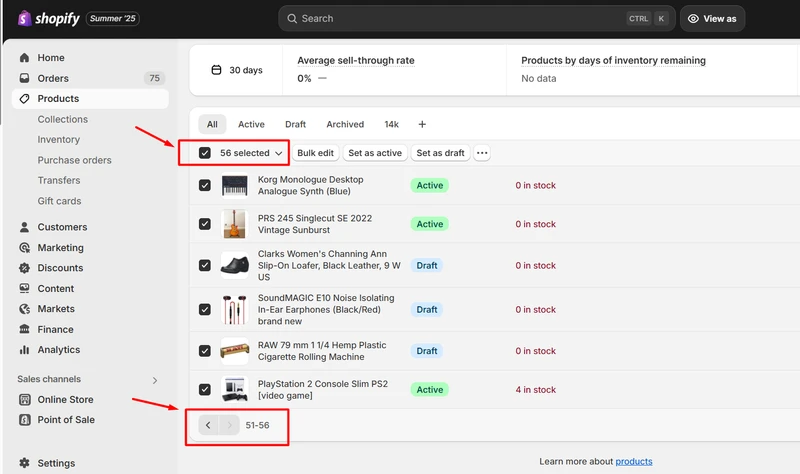Click the Finance bank icon
This screenshot has width=800, height=474.
pyautogui.click(x=24, y=329)
